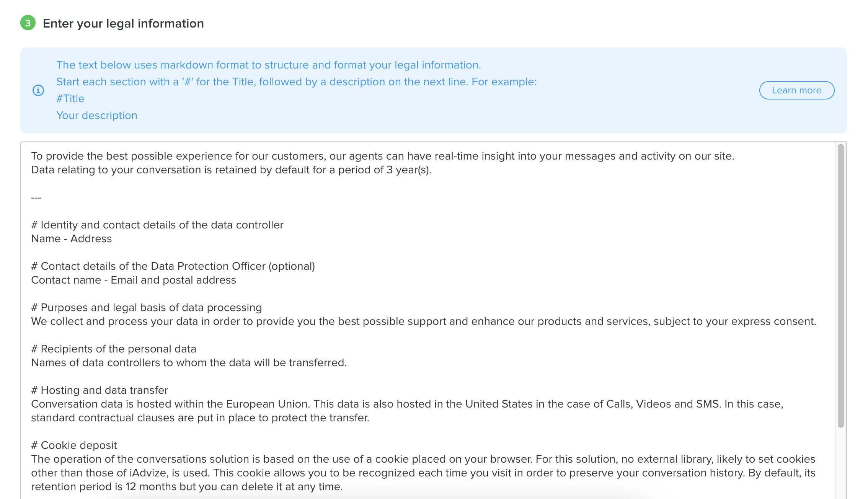
Task: Click the legal text area scrollbar
Action: 840,285
